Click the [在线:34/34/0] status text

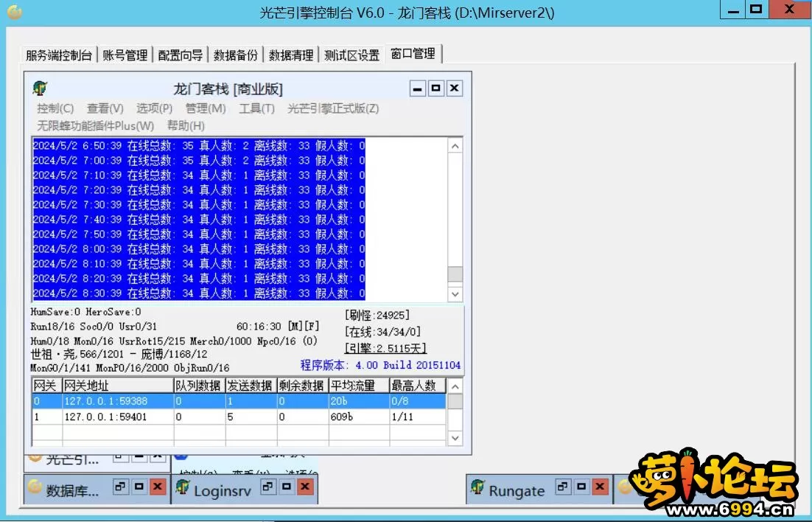(382, 332)
